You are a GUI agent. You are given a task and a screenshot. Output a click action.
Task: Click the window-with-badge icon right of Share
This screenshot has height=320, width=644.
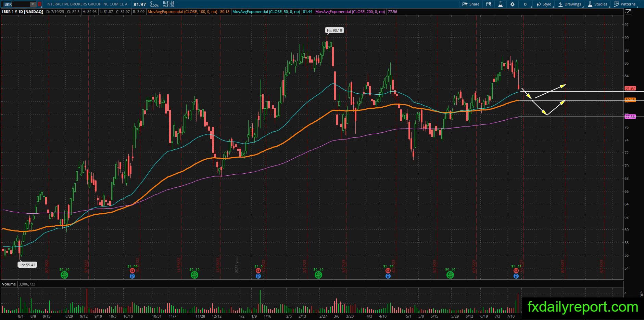point(489,4)
